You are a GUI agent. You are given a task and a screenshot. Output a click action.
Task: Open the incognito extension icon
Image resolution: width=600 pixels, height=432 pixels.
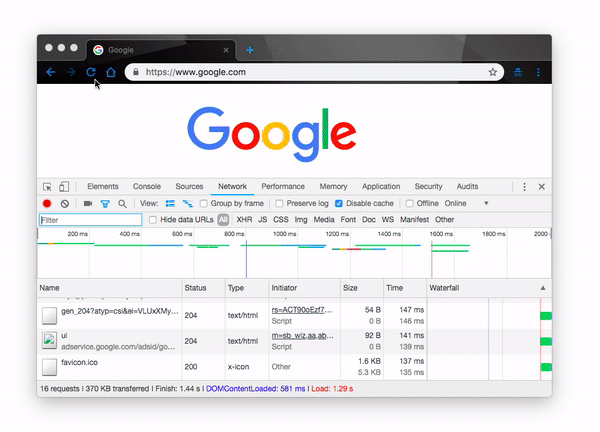tap(518, 72)
